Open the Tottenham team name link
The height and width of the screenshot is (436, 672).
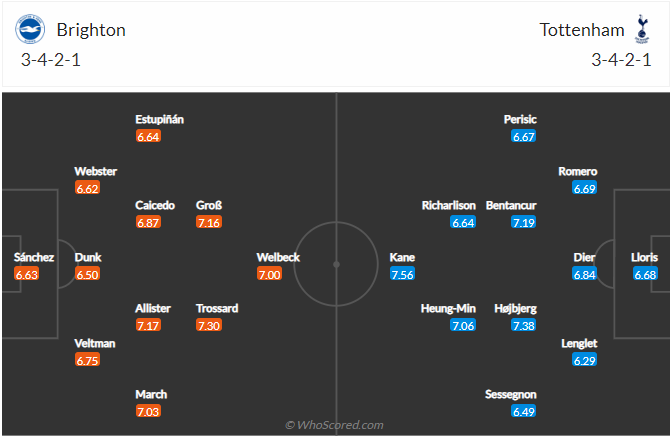tap(582, 30)
